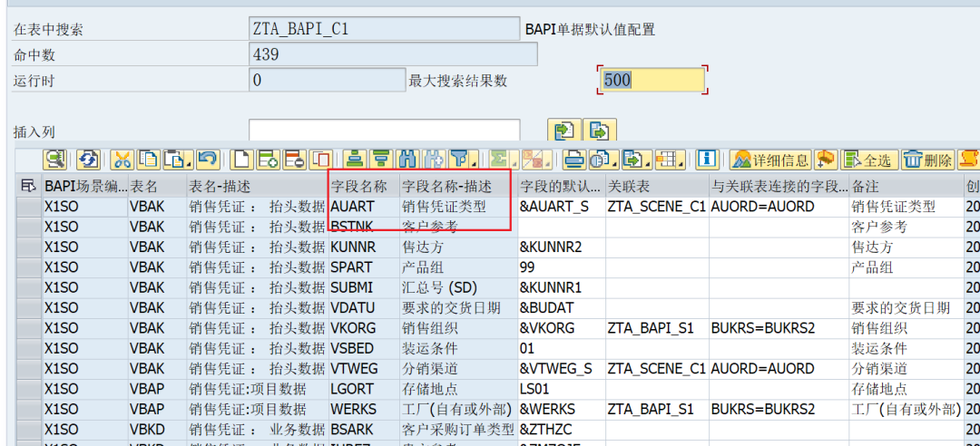Click the 删除 delete button

(x=928, y=160)
